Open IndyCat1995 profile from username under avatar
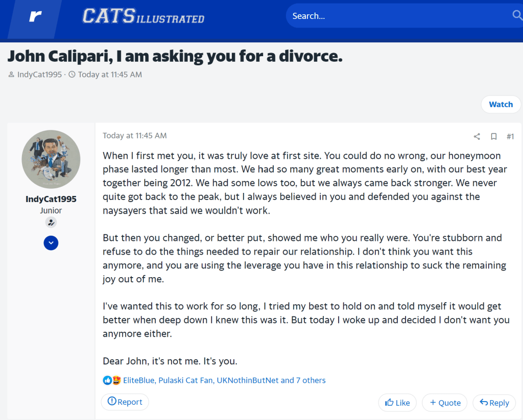 pyautogui.click(x=51, y=199)
